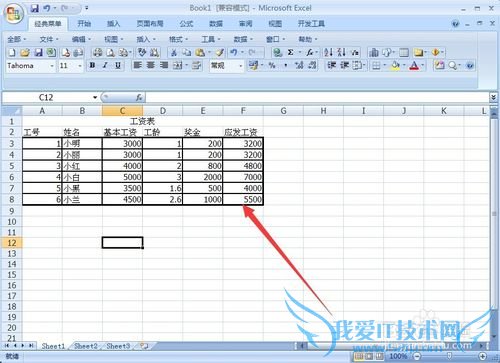Click the zoom magnifier icon in toolbar
The image size is (500, 363).
(452, 65)
